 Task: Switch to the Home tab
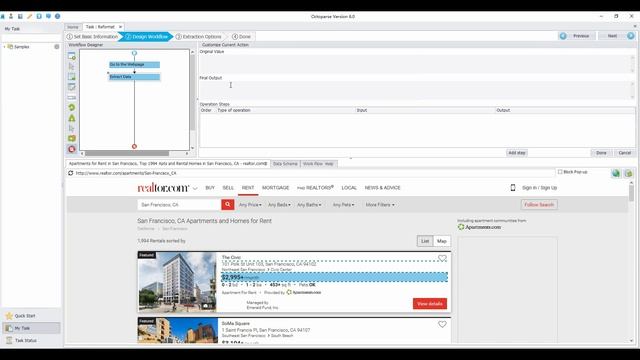(73, 27)
